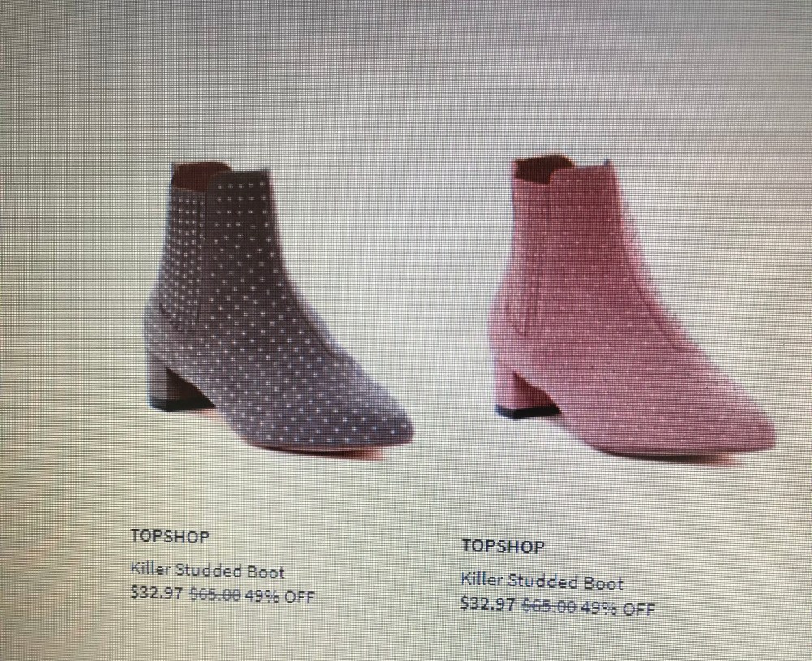
Task: Click the block heel of the pink boot
Action: point(520,391)
